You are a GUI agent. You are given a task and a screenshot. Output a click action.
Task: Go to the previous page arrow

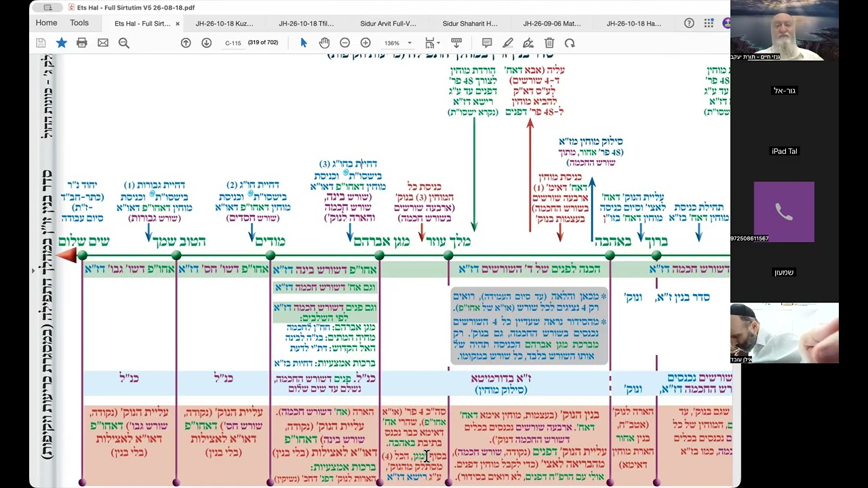click(186, 43)
